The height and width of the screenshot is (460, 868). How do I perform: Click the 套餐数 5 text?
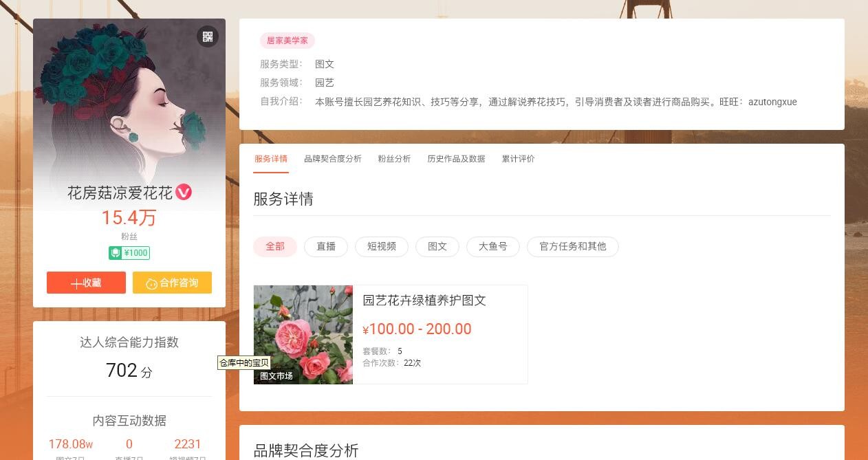coord(382,351)
